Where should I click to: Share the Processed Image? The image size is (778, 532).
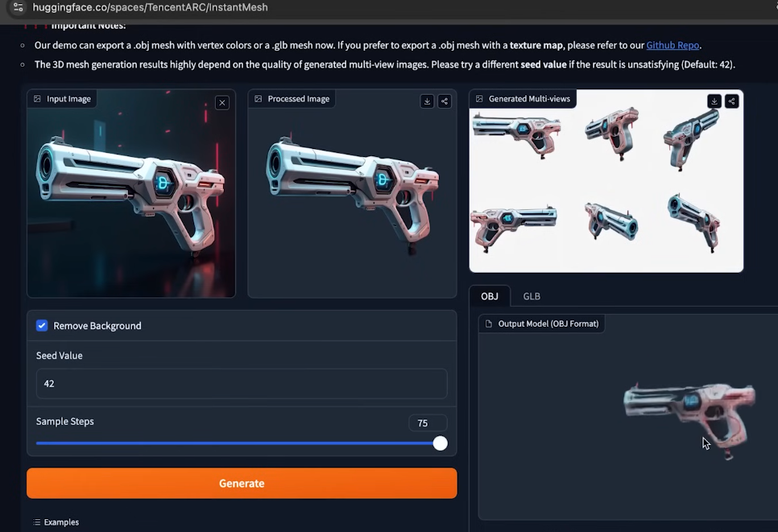point(445,101)
